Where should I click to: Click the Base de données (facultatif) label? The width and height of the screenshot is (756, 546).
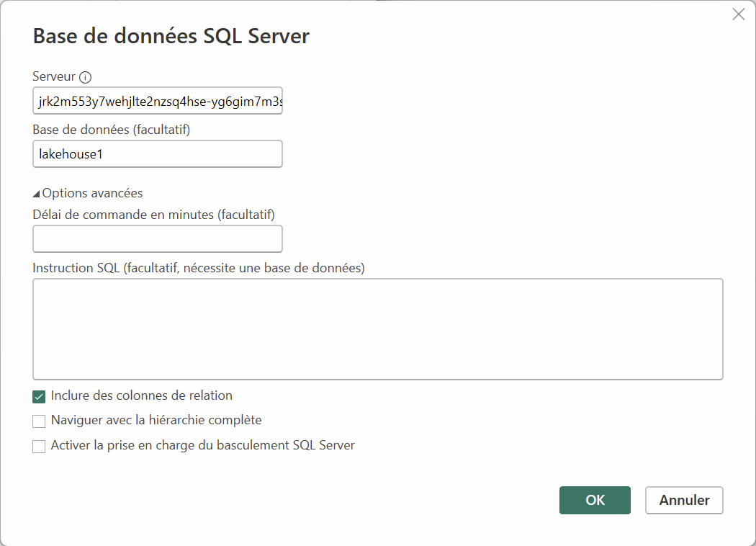[x=111, y=130]
